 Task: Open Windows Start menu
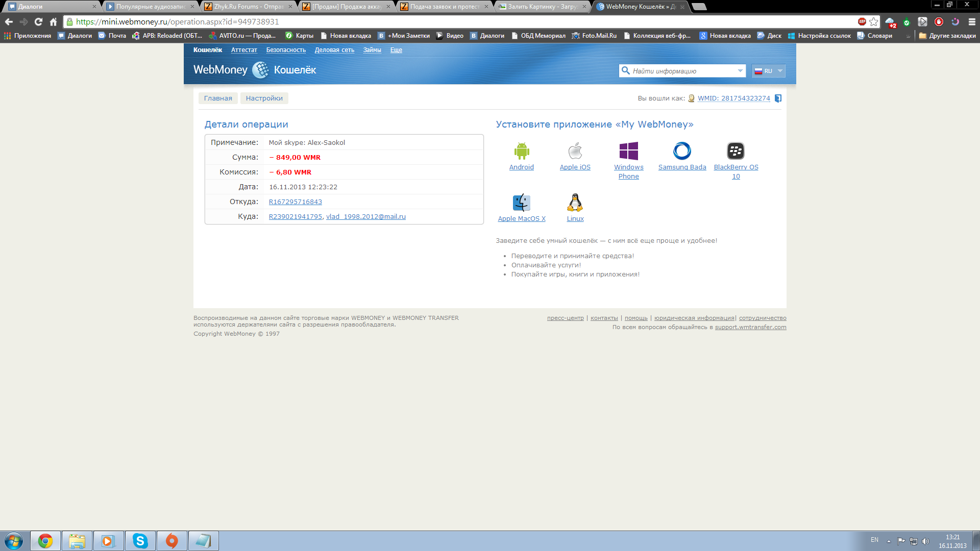click(14, 541)
